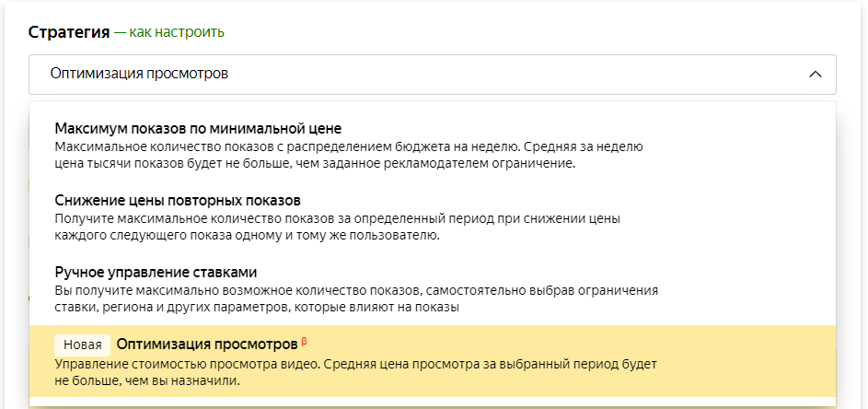The height and width of the screenshot is (409, 868).
Task: Select 'Максимум показов по минимальной цене' strategy
Action: [204, 128]
